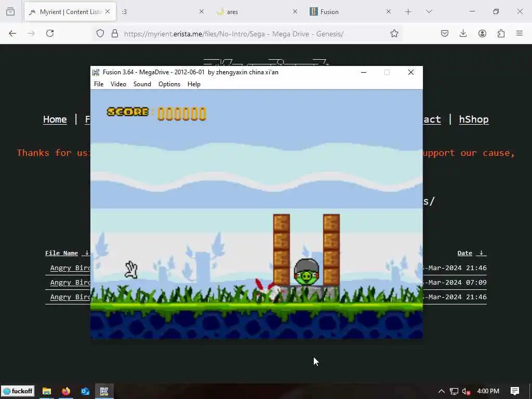
Task: Open the third Angry Birds file link
Action: [x=70, y=297]
